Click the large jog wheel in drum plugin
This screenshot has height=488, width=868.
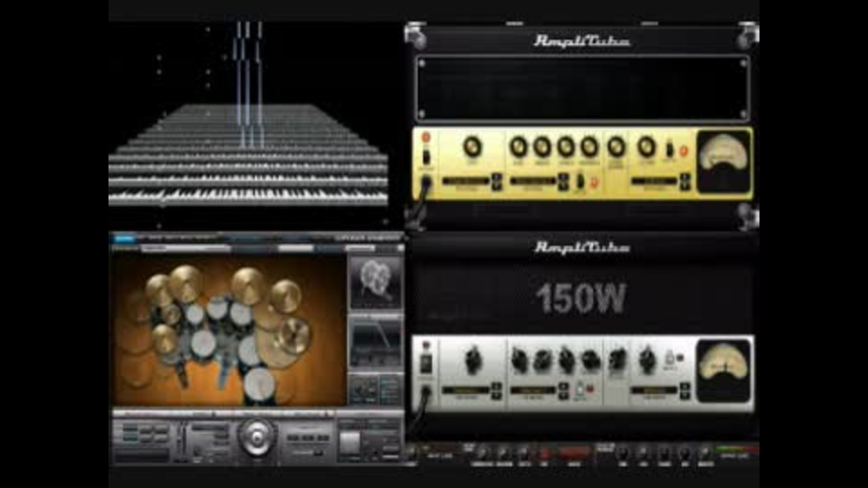pos(256,436)
